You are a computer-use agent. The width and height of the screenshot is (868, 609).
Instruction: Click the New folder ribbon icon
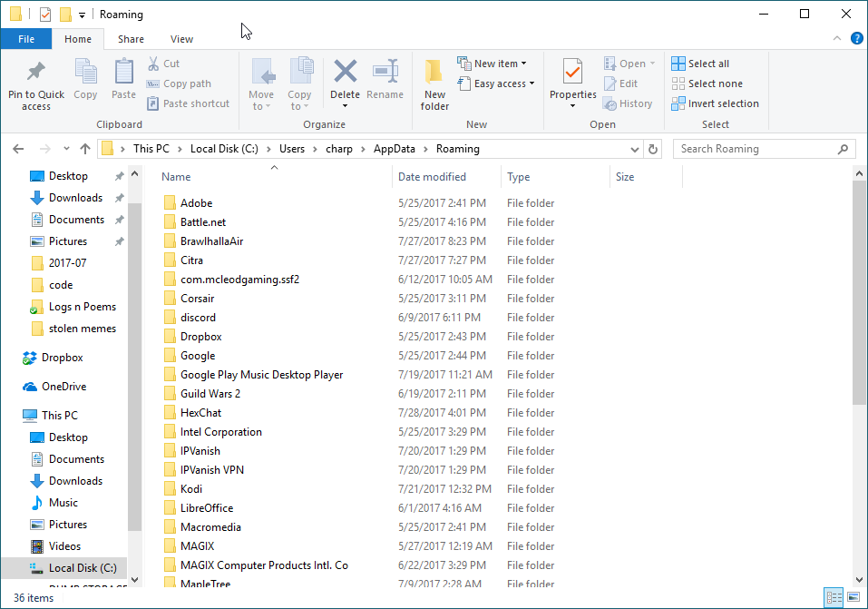[x=434, y=72]
